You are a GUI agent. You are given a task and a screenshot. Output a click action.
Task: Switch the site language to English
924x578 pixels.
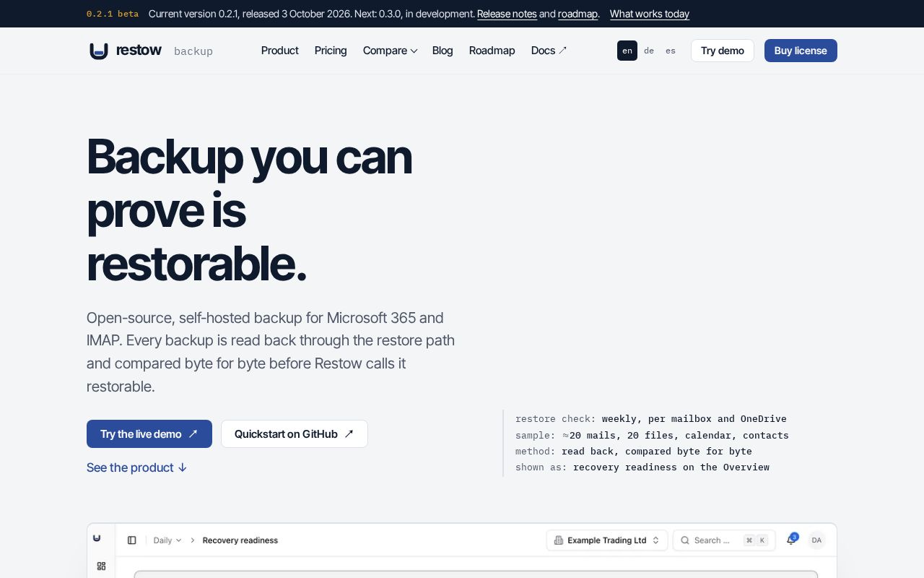click(x=627, y=51)
